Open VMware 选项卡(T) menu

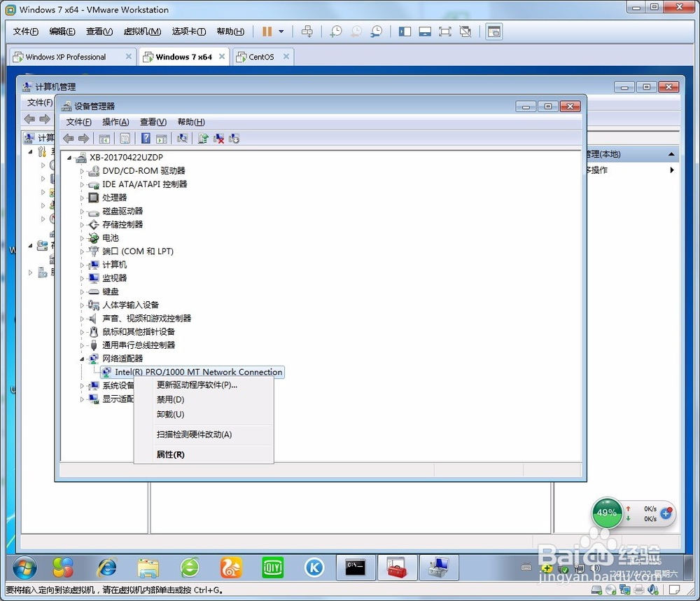tap(189, 32)
